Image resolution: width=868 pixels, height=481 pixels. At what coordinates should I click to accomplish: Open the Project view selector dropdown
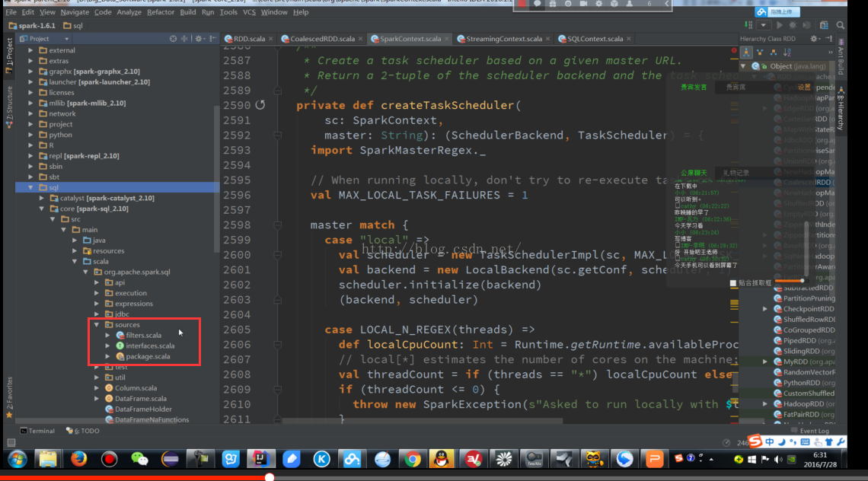(x=43, y=39)
